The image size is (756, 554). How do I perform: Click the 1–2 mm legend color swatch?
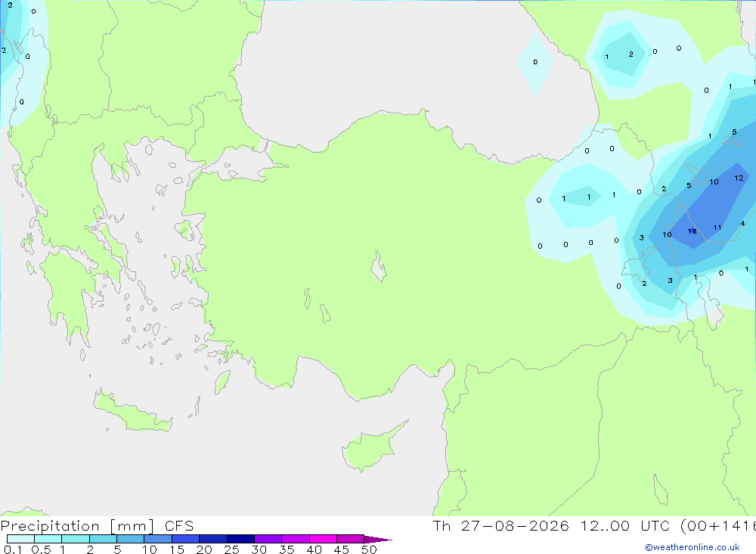click(76, 539)
